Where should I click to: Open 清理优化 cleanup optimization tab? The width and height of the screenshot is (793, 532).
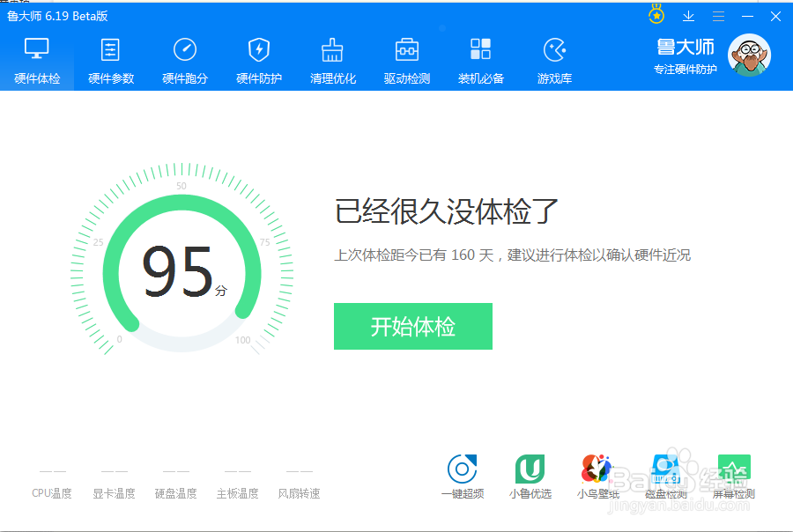(x=333, y=61)
